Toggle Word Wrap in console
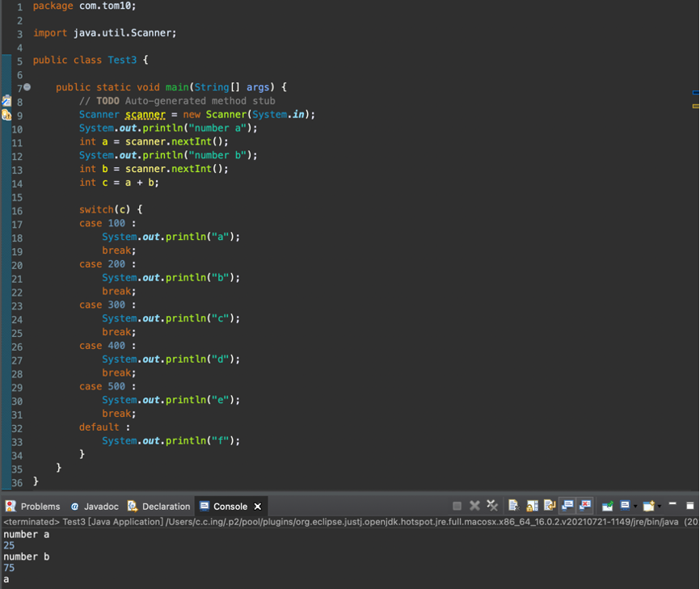Image resolution: width=700 pixels, height=589 pixels. click(x=550, y=506)
